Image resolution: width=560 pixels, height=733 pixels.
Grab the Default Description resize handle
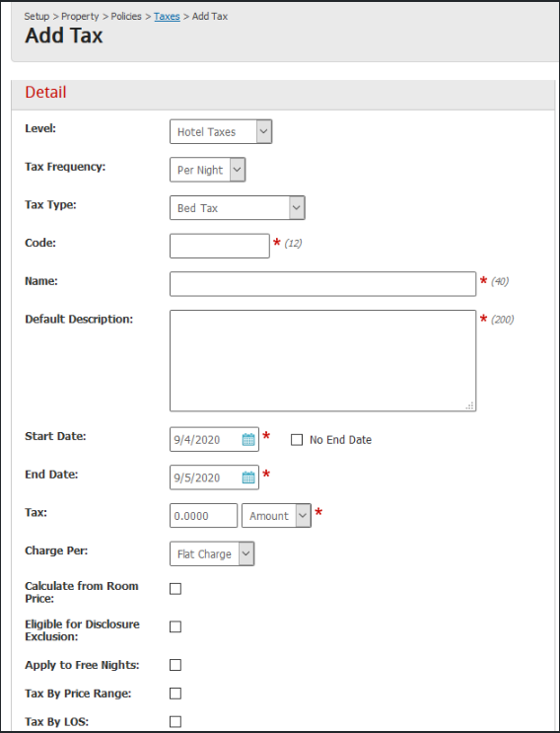470,405
